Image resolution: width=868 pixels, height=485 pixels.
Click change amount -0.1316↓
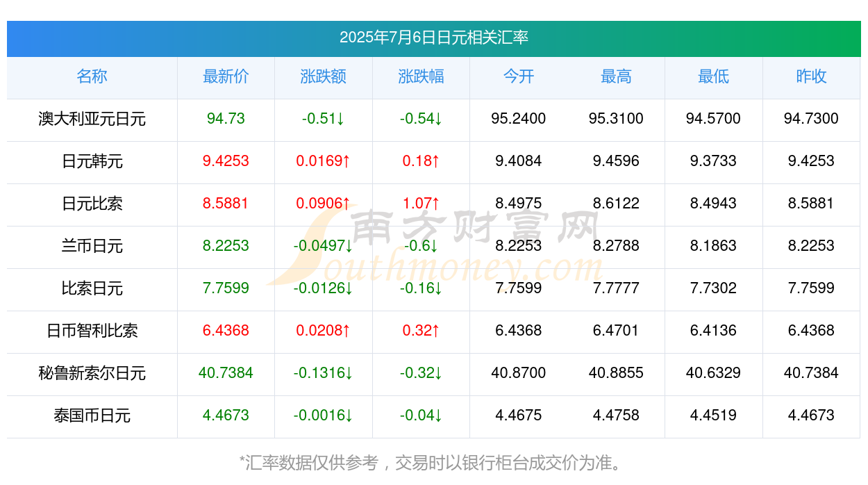coord(324,373)
